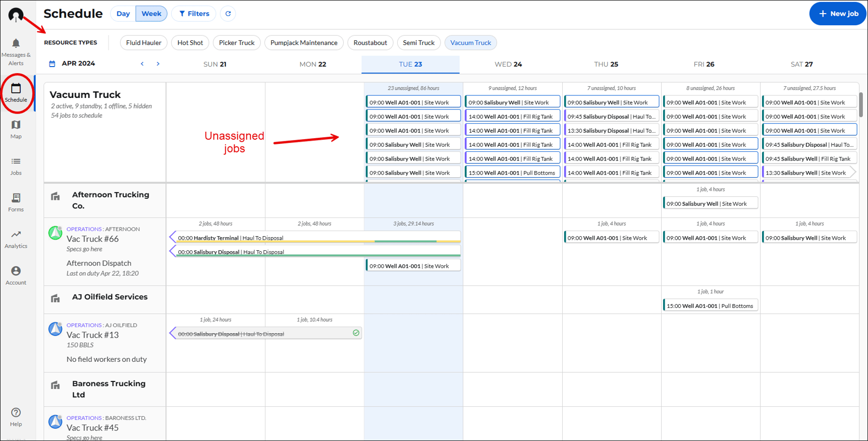
Task: Click the refresh schedule icon
Action: point(228,14)
